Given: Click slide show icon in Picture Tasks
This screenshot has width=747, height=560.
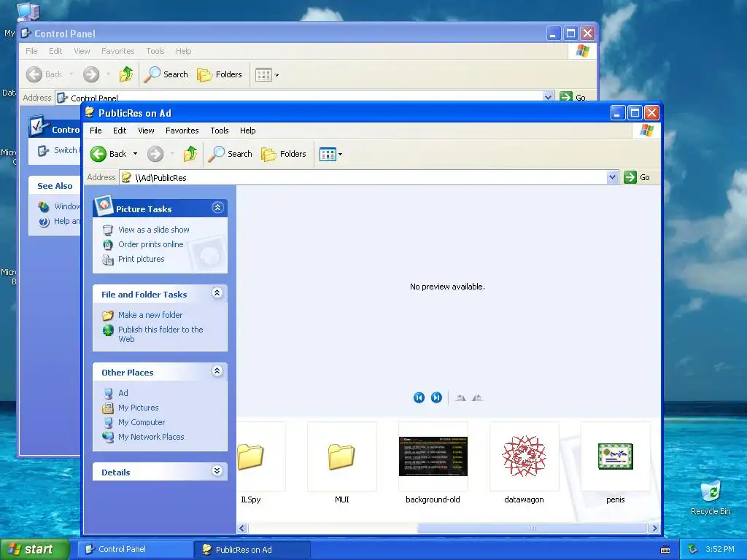Looking at the screenshot, I should click(108, 230).
